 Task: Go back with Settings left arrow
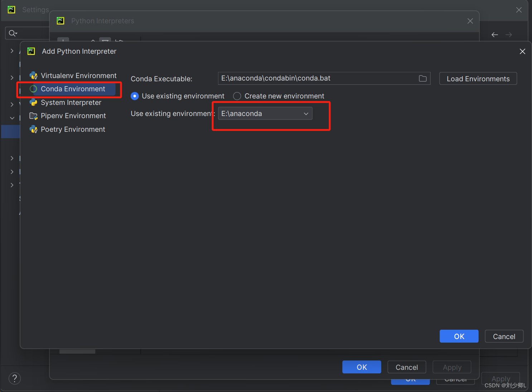495,35
